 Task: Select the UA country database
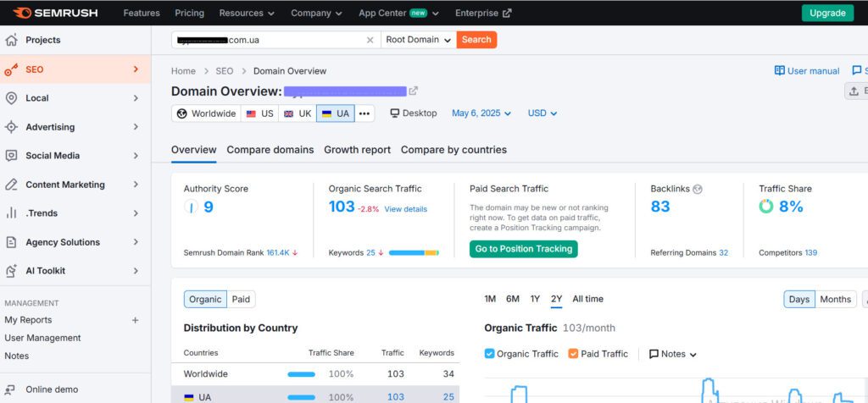coord(336,113)
